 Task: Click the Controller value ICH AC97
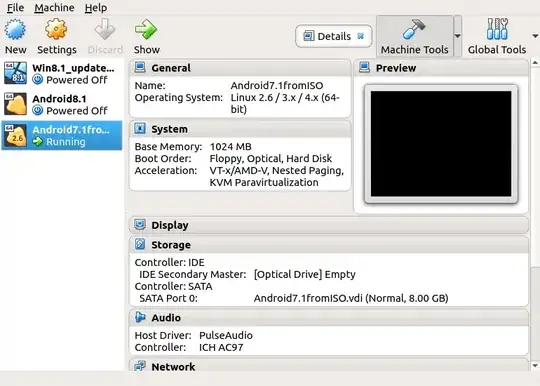221,347
